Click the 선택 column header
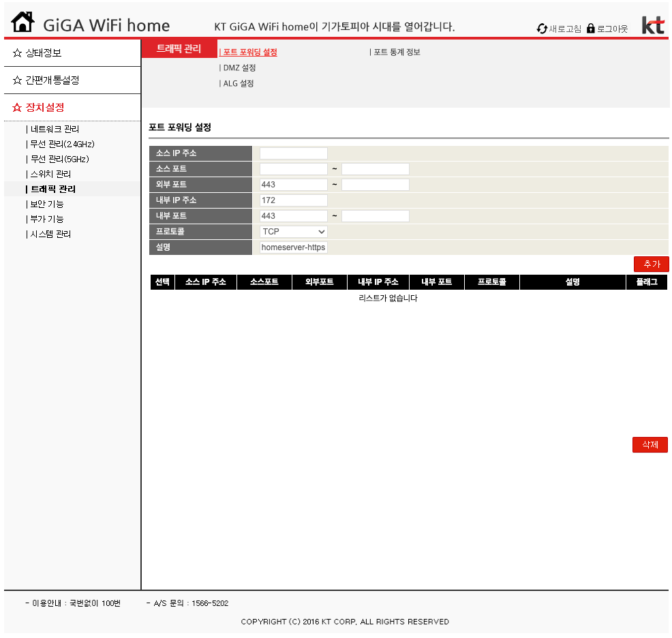The image size is (672, 638). click(162, 282)
